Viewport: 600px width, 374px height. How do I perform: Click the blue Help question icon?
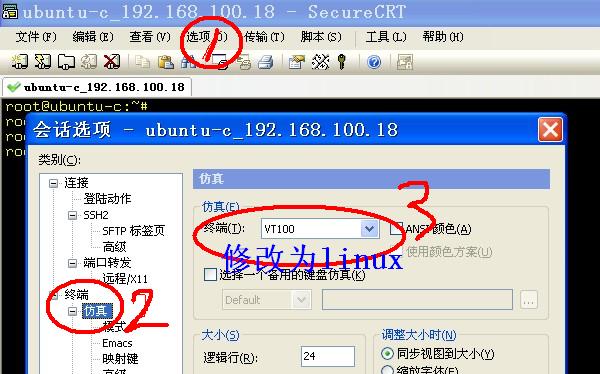click(374, 62)
